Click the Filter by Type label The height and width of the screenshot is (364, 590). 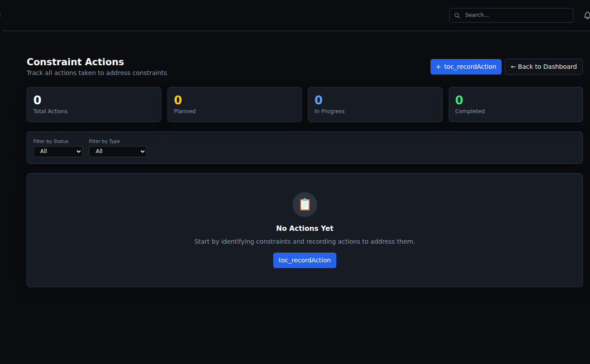pyautogui.click(x=104, y=141)
